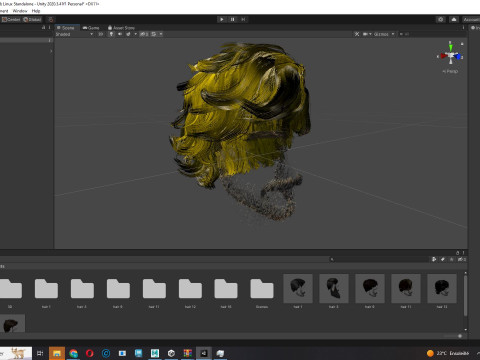Screen dimensions: 480x360
Task: Open Hierarchy panel options kebab menu
Action: (49, 27)
